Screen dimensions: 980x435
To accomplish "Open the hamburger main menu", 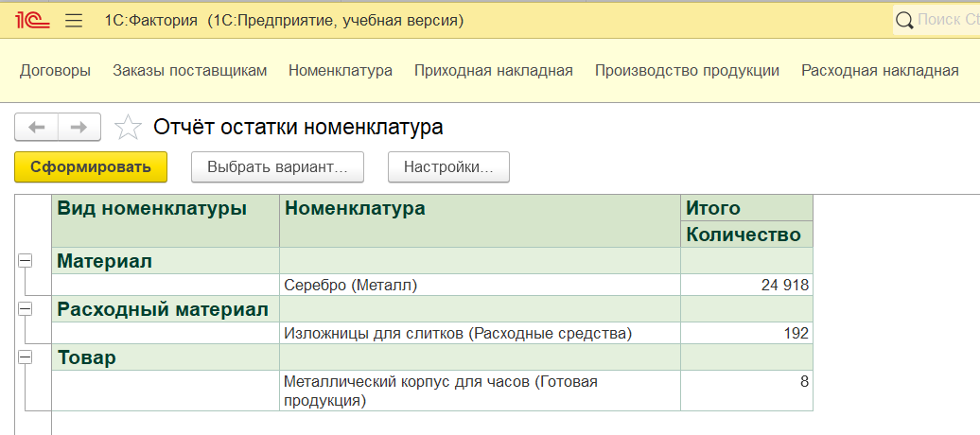I will (74, 21).
